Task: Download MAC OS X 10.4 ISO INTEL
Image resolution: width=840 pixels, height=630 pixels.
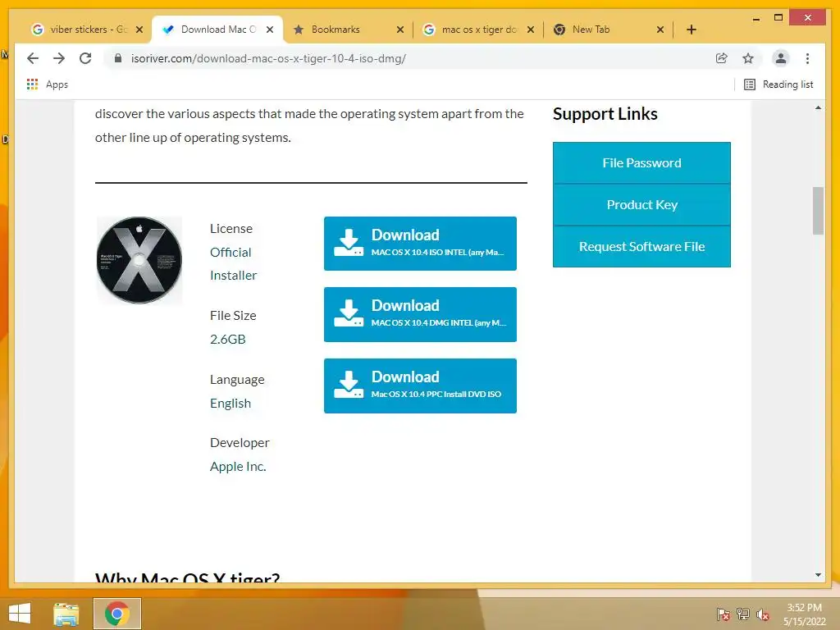Action: [x=420, y=243]
